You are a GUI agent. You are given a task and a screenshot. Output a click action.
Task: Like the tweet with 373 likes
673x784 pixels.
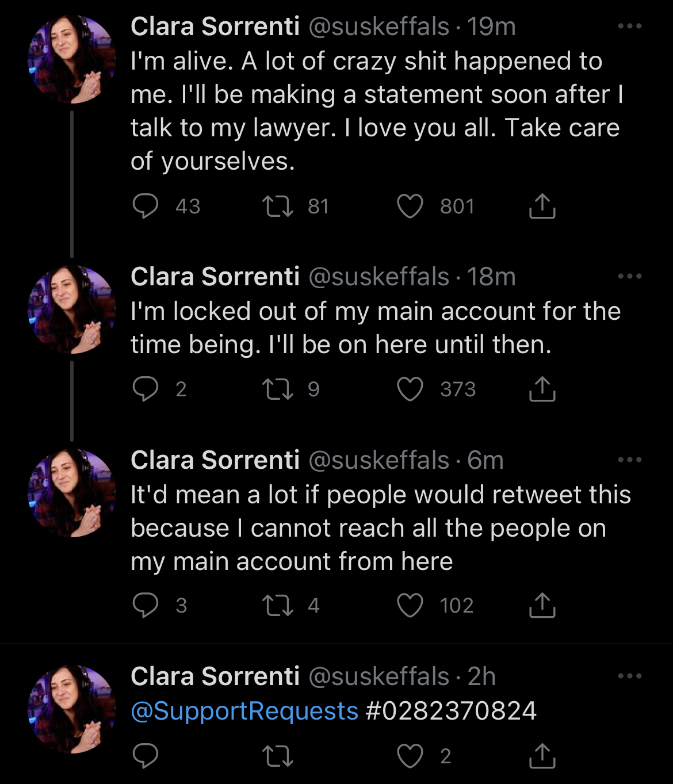pyautogui.click(x=410, y=389)
